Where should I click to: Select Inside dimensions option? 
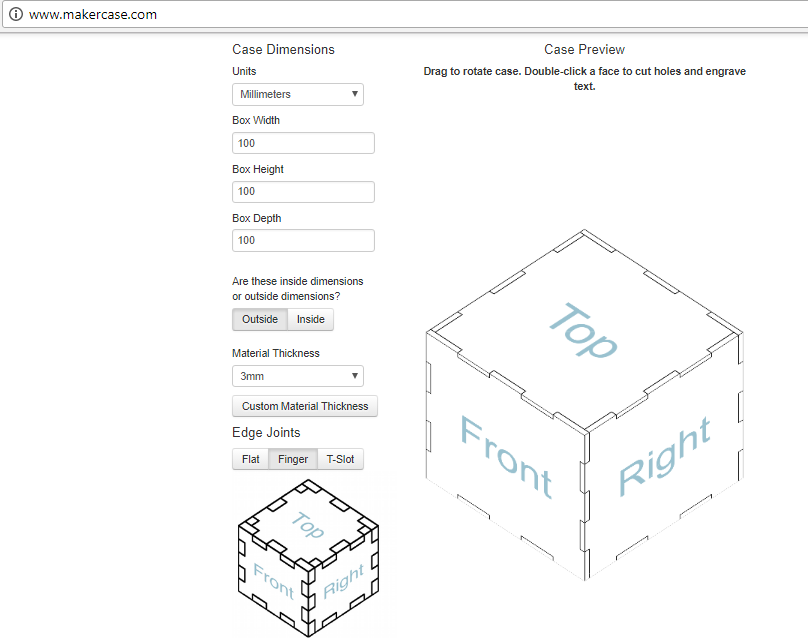click(311, 320)
